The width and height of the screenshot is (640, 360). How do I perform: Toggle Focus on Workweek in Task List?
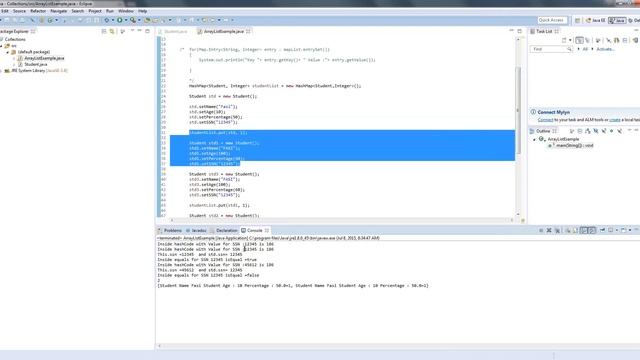click(x=598, y=40)
